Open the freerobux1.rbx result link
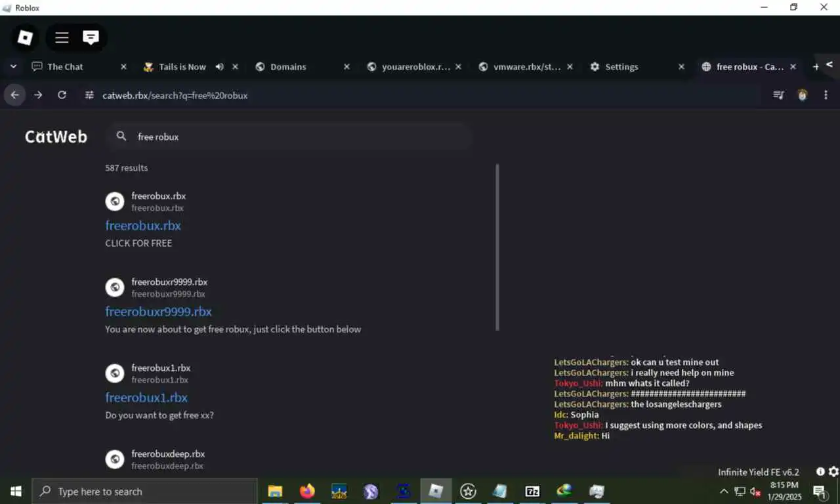Image resolution: width=840 pixels, height=504 pixels. 146,397
